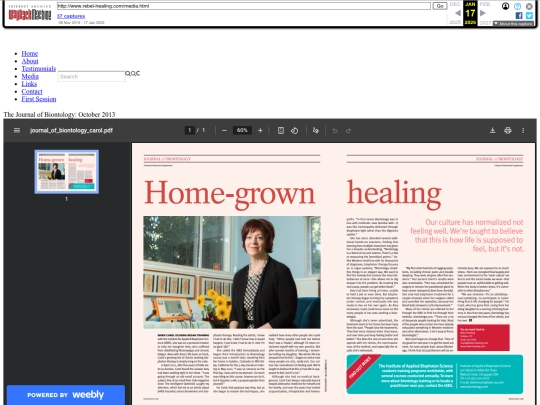Share the capture on Twitter

pos(529,15)
